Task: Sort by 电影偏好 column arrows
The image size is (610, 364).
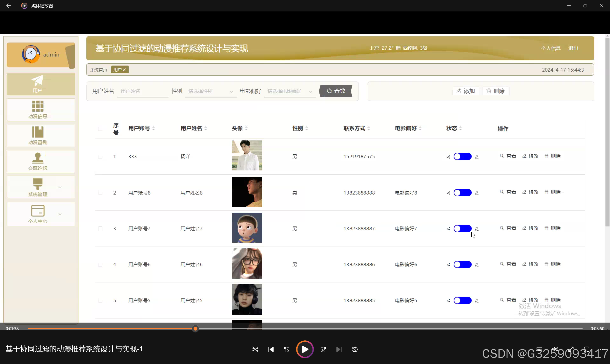Action: point(420,128)
